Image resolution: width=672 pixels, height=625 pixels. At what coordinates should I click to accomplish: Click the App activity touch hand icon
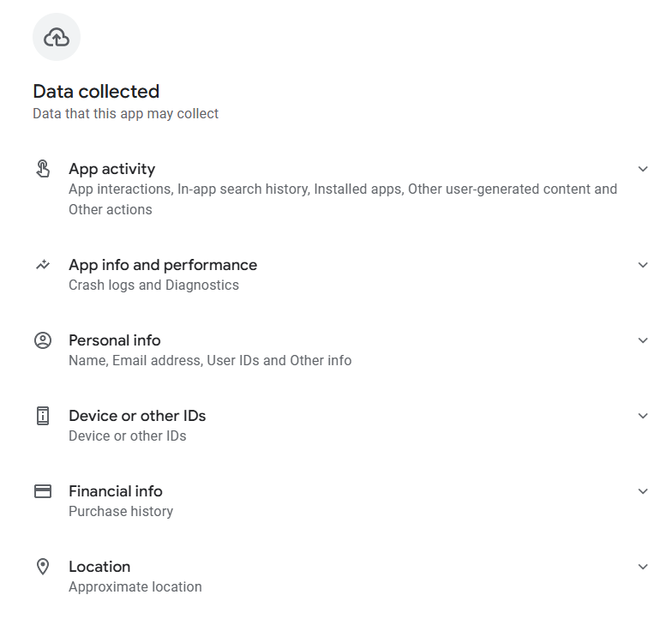[x=43, y=168]
